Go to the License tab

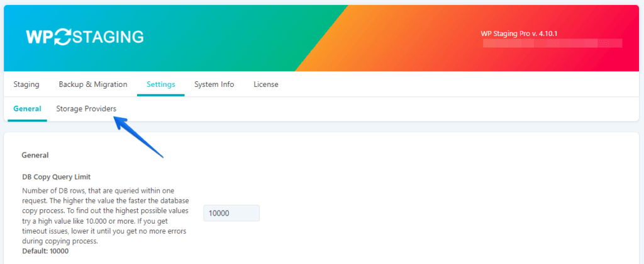[266, 84]
